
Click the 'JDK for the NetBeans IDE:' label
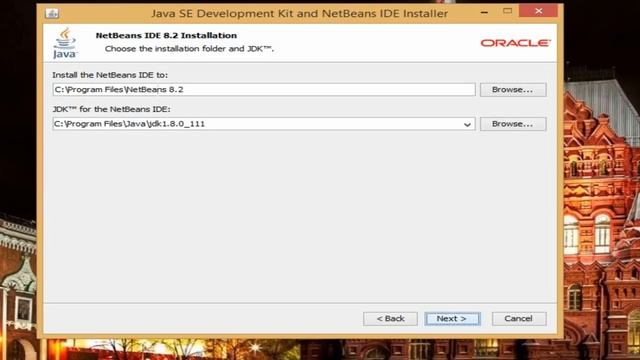pos(111,109)
